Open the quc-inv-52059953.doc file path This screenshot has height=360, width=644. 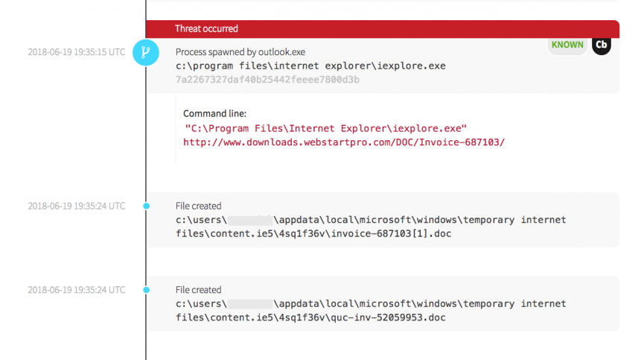(x=371, y=311)
